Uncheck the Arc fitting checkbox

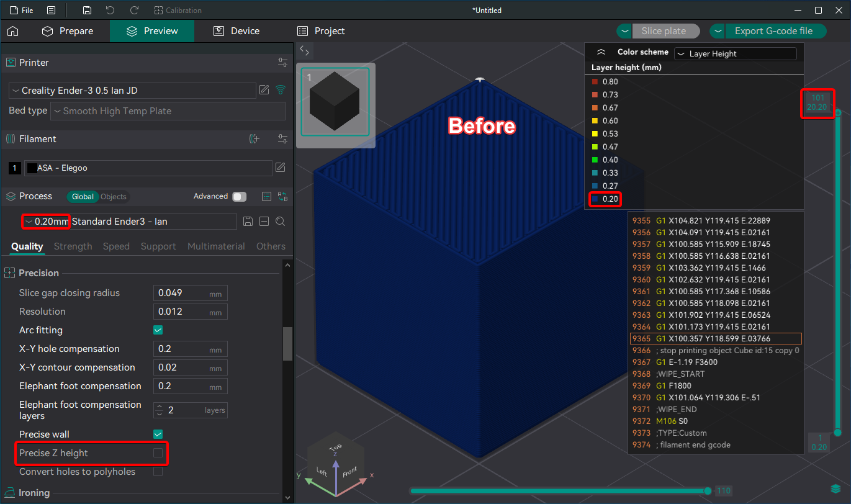(158, 330)
